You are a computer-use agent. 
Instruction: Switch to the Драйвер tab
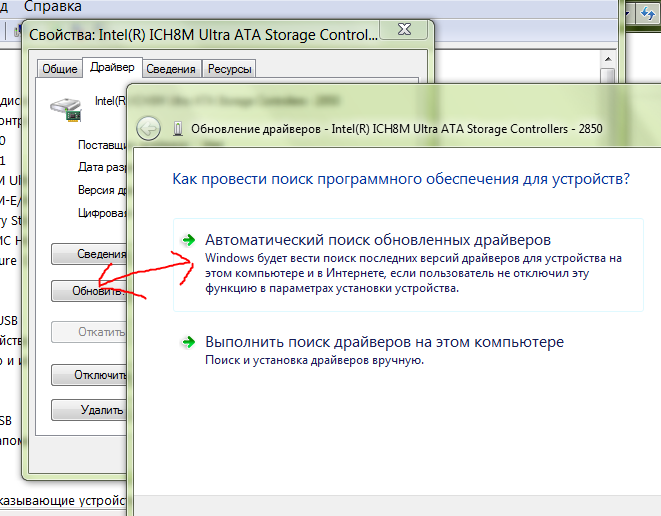[112, 67]
